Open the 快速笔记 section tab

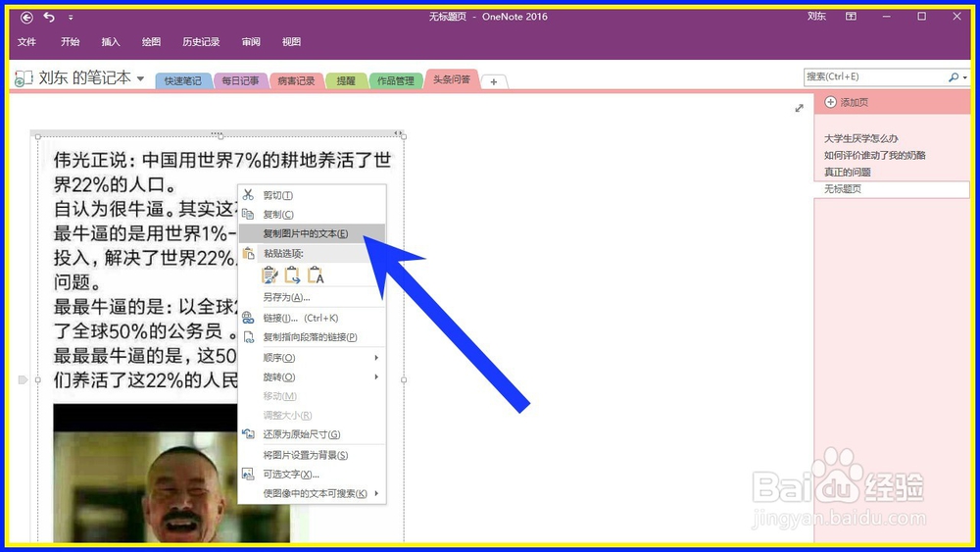click(182, 80)
